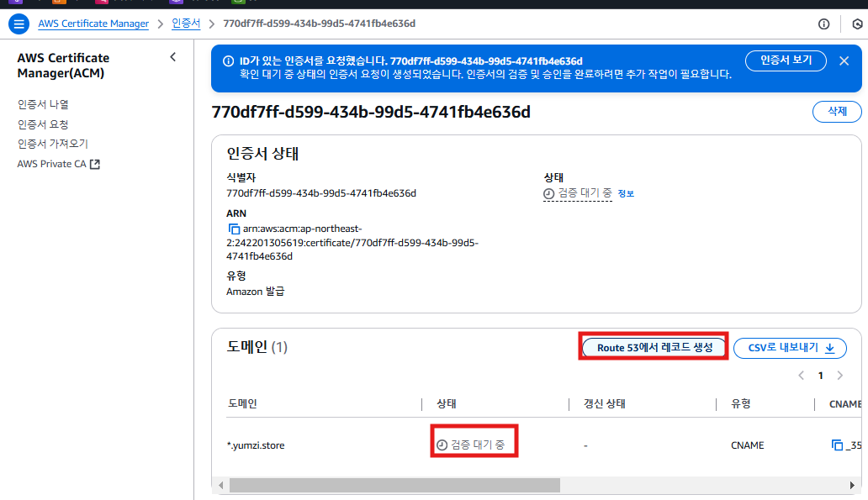The image size is (868, 500).
Task: Click the identifier value under 식별자
Action: pyautogui.click(x=321, y=193)
